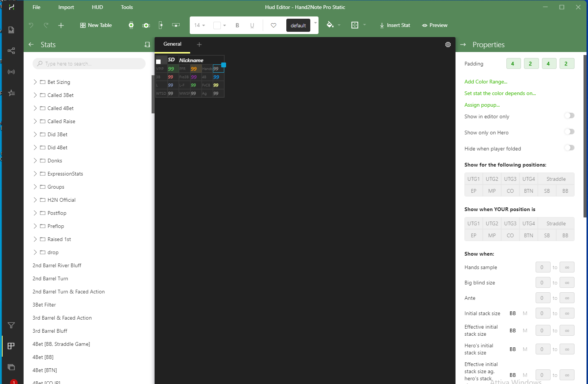
Task: Click the plus icon next to redo
Action: click(x=61, y=25)
